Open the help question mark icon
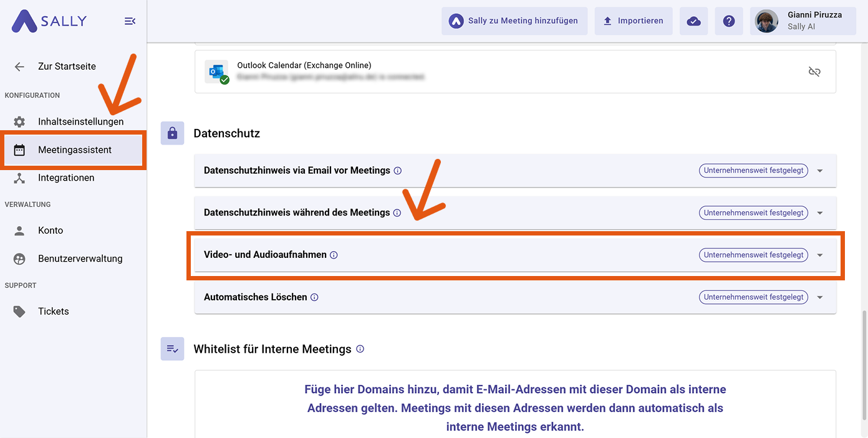 tap(728, 21)
